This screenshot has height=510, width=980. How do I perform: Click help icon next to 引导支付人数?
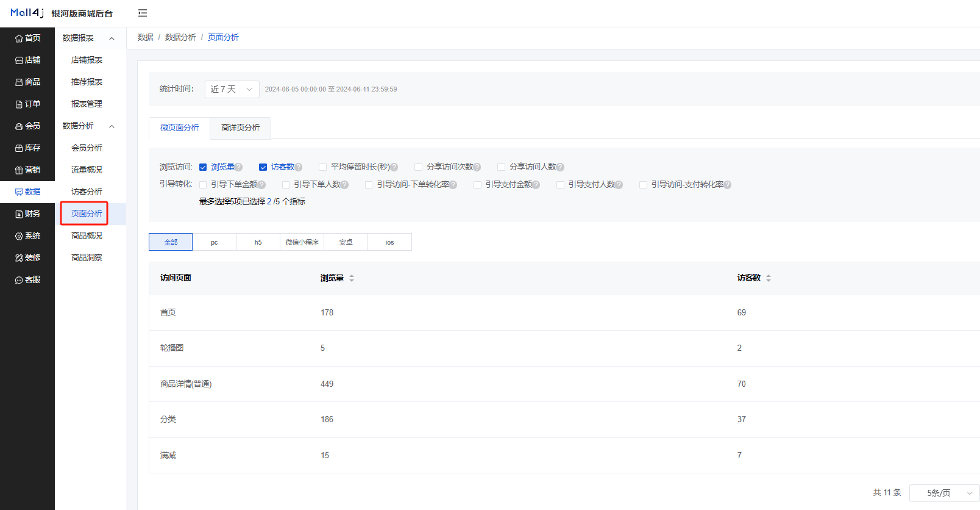pos(619,185)
